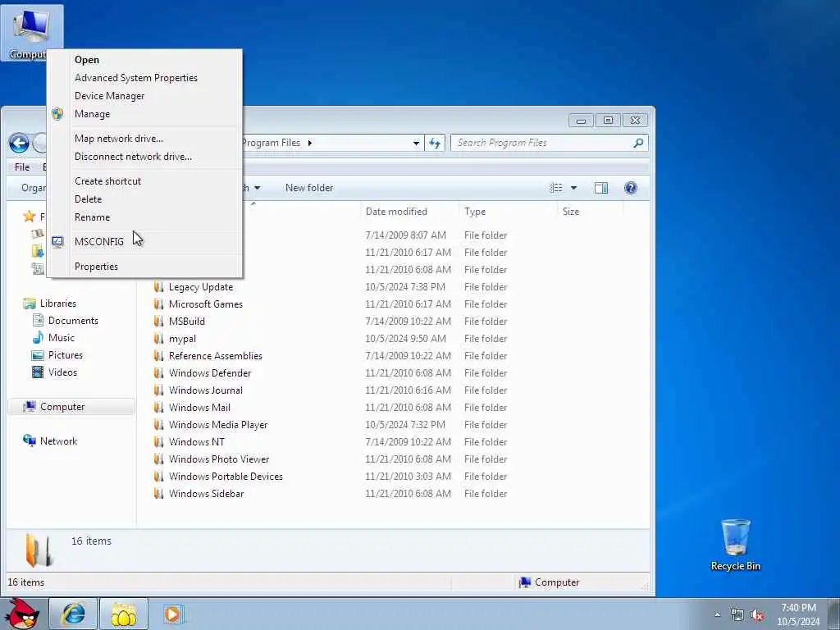
Task: Click the taskbar clock showing 7:40 PM
Action: point(798,614)
